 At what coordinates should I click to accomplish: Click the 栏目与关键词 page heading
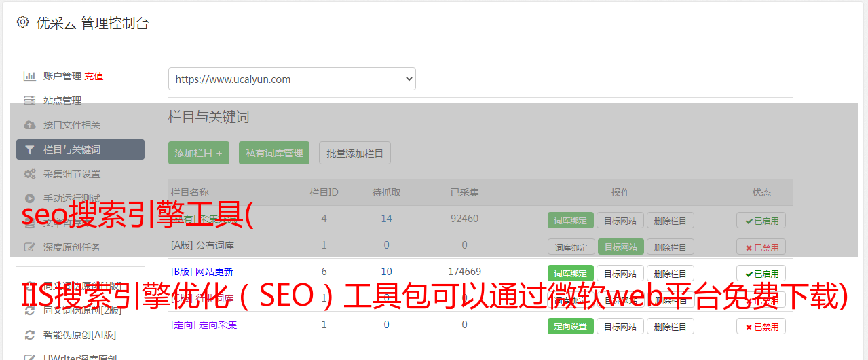click(x=208, y=117)
